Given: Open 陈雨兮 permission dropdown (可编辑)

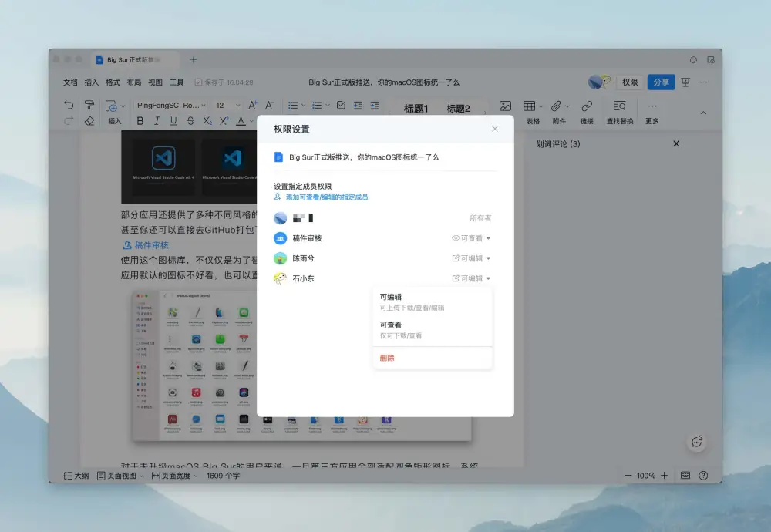Looking at the screenshot, I should pyautogui.click(x=472, y=258).
